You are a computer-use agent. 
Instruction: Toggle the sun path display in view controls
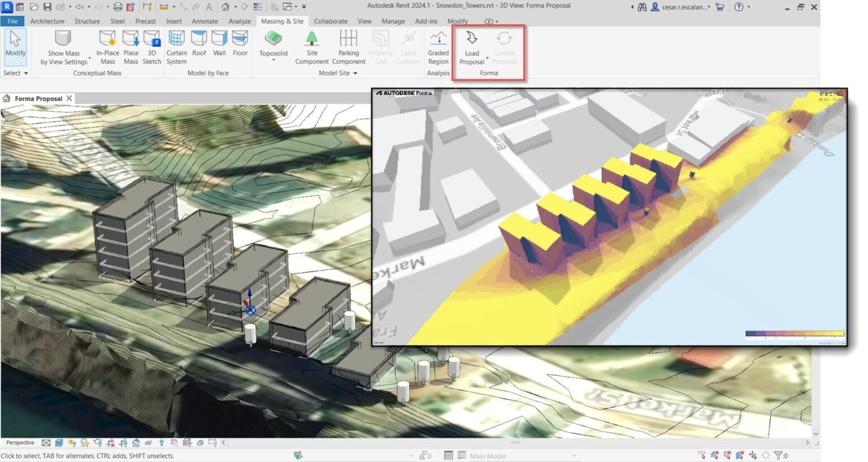84,442
